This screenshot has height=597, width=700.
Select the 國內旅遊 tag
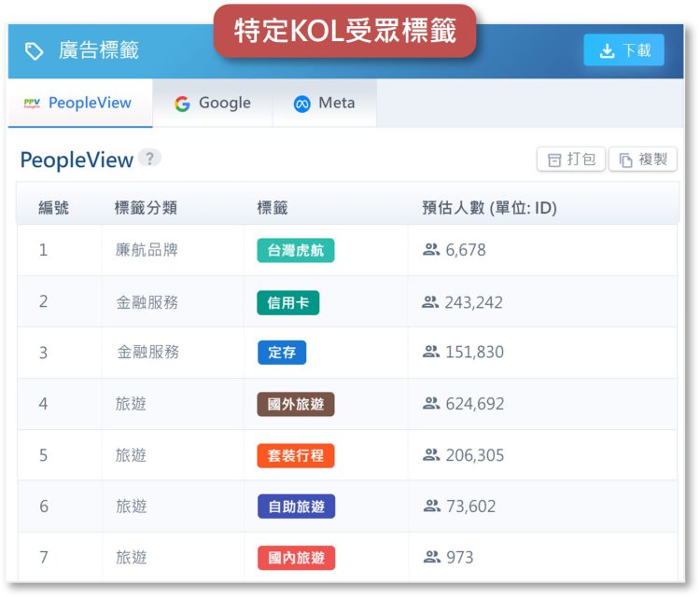[296, 558]
